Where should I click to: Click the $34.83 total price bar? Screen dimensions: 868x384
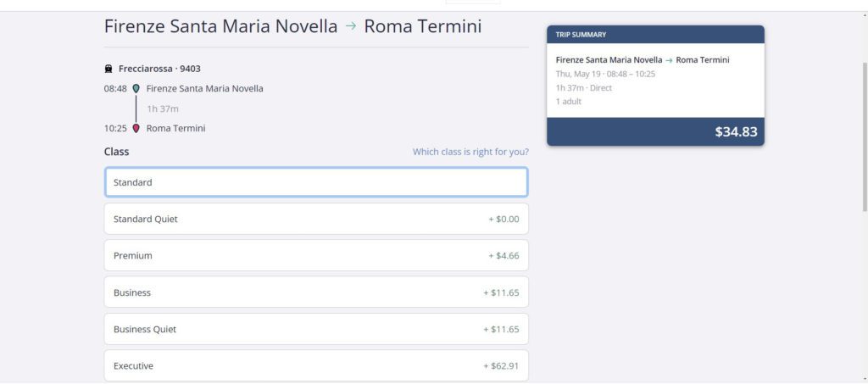tap(655, 131)
